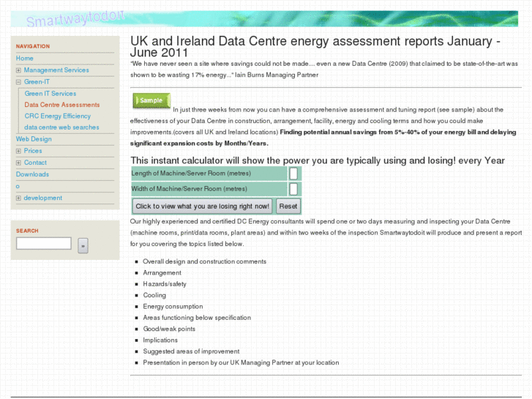Click the small 'o' navigation link
532x399 pixels.
[18, 187]
